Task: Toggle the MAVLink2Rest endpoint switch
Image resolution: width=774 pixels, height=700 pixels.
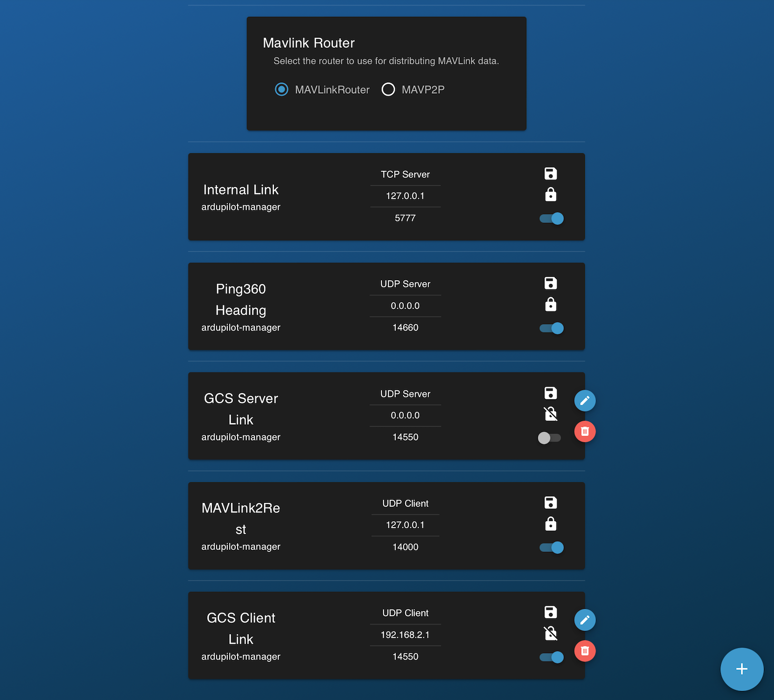Action: click(551, 548)
